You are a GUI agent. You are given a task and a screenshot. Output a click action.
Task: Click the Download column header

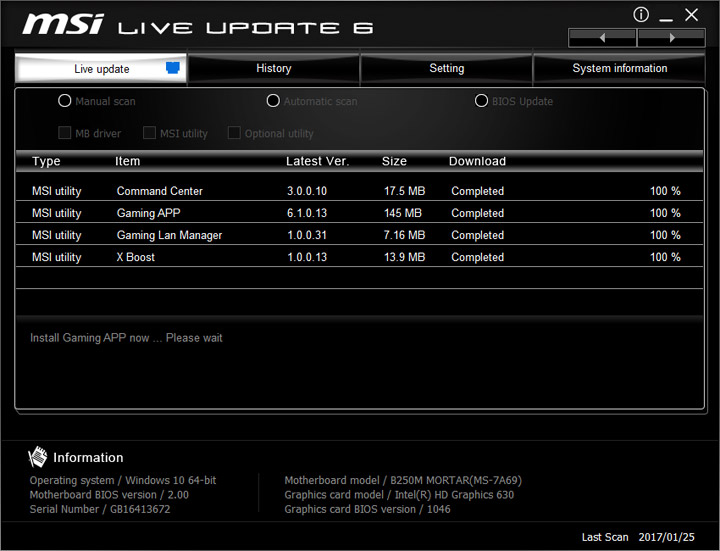pyautogui.click(x=477, y=161)
